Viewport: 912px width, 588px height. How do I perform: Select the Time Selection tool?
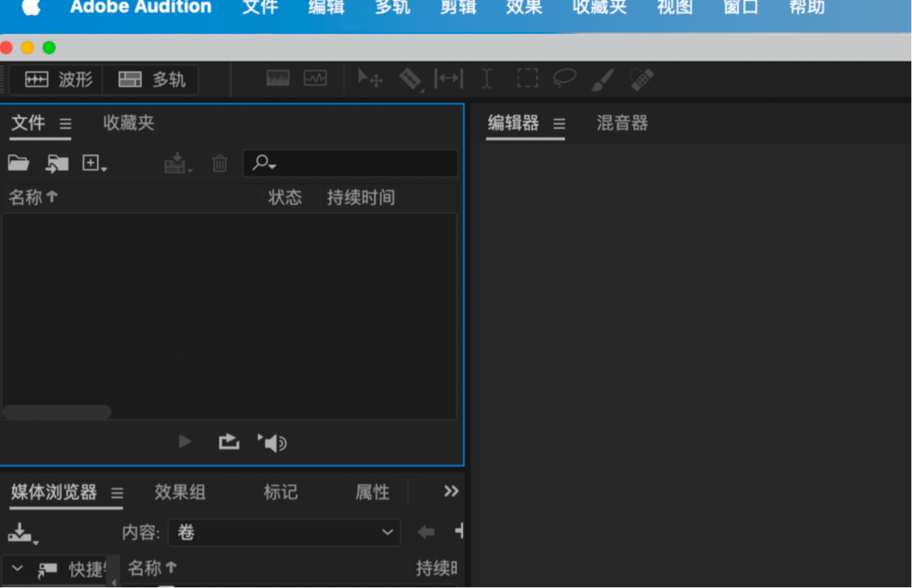[x=487, y=79]
